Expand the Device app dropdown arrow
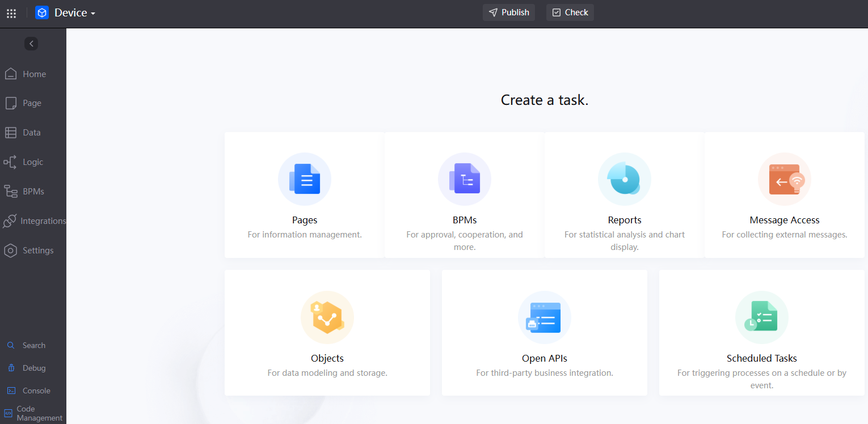The height and width of the screenshot is (424, 868). tap(92, 13)
